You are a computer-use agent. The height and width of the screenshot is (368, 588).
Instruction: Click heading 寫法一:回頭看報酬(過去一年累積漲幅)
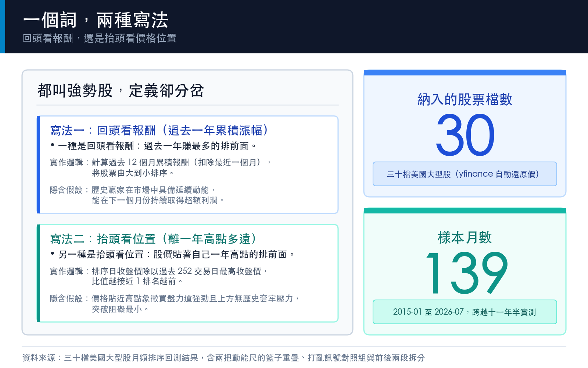pos(160,130)
